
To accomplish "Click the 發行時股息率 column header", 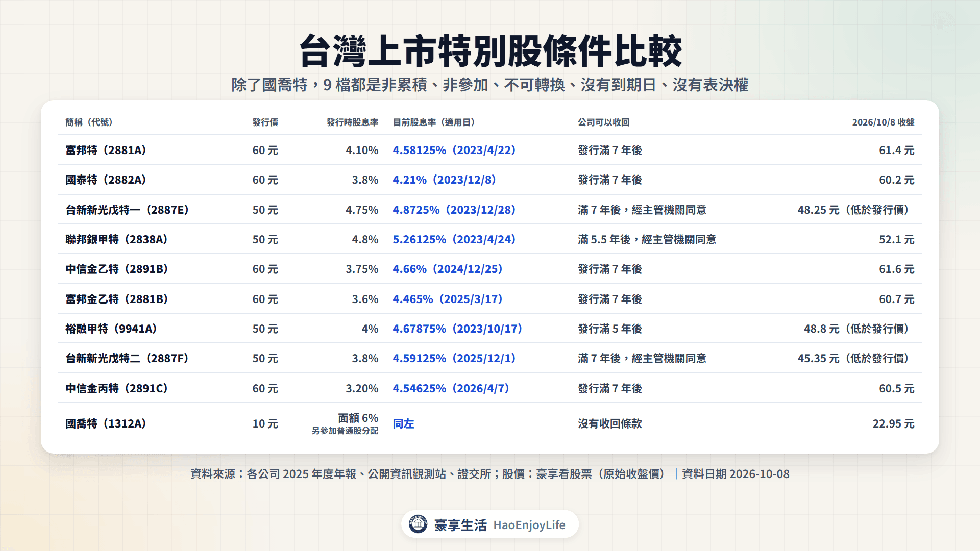I will 352,122.
